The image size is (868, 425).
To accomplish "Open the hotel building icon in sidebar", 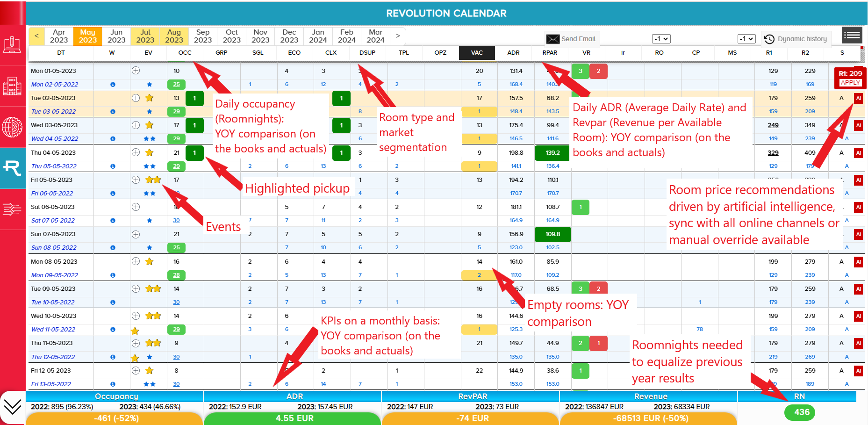I will [12, 86].
